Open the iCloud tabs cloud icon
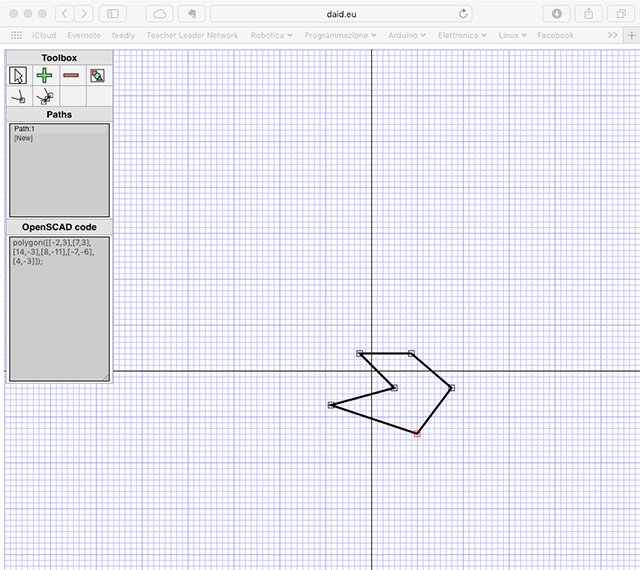 [x=160, y=14]
